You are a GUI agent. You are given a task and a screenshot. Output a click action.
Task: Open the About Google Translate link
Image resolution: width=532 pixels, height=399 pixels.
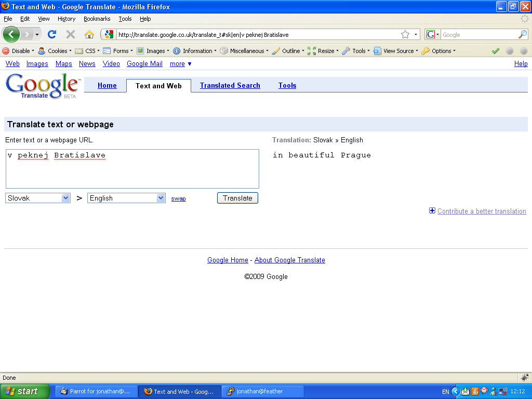point(290,260)
